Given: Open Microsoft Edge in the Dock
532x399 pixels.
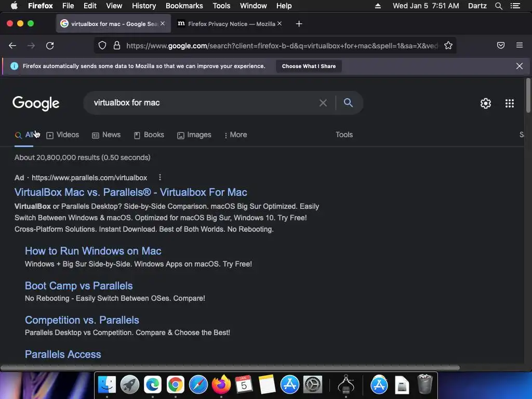Looking at the screenshot, I should coord(153,384).
